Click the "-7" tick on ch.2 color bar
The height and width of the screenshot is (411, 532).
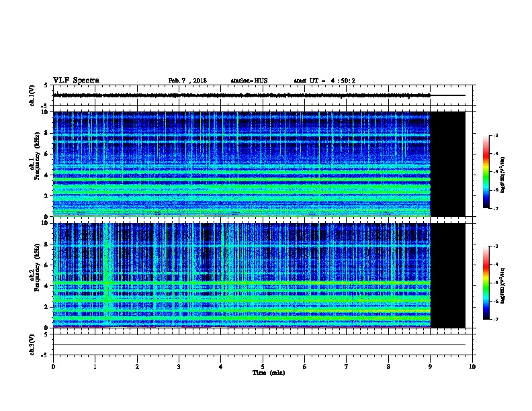pos(496,320)
